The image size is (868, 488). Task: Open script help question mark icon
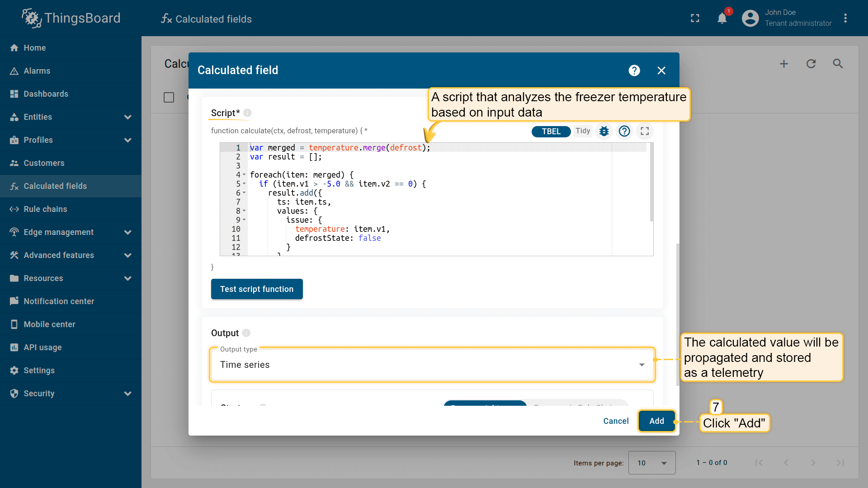tap(624, 131)
